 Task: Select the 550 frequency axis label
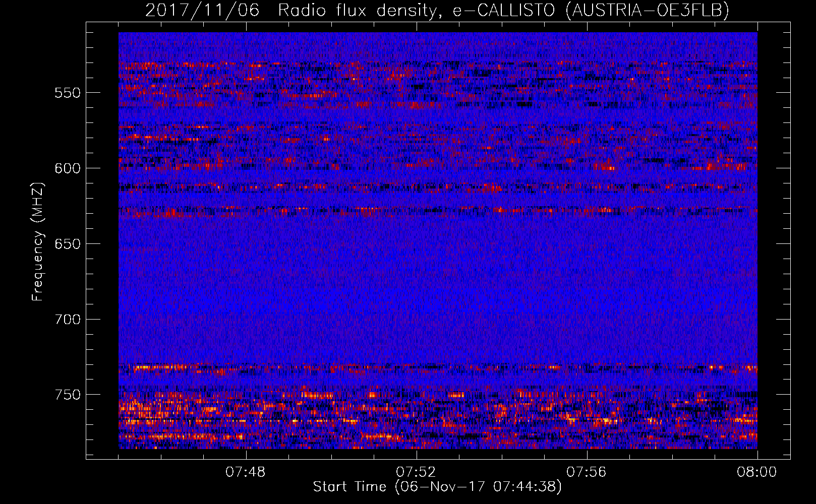[x=68, y=93]
